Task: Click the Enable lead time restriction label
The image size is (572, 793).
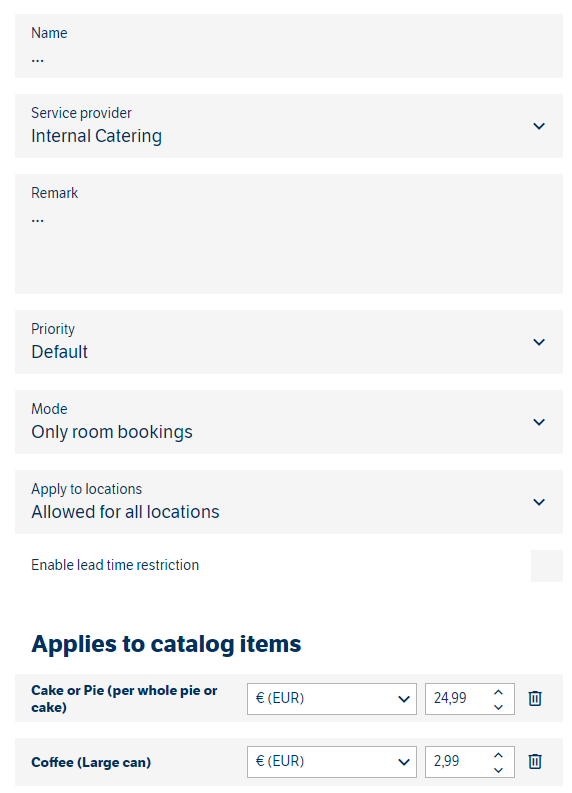Action: coord(115,565)
